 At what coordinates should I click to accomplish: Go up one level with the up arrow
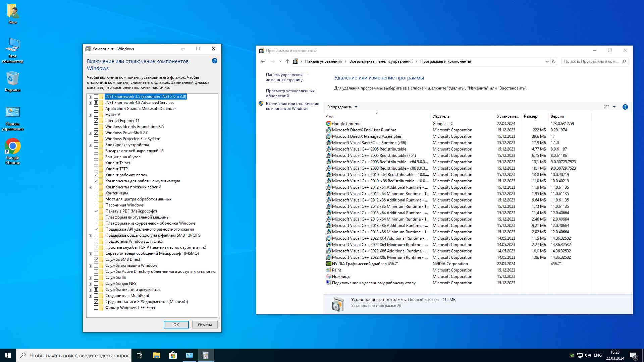point(287,61)
